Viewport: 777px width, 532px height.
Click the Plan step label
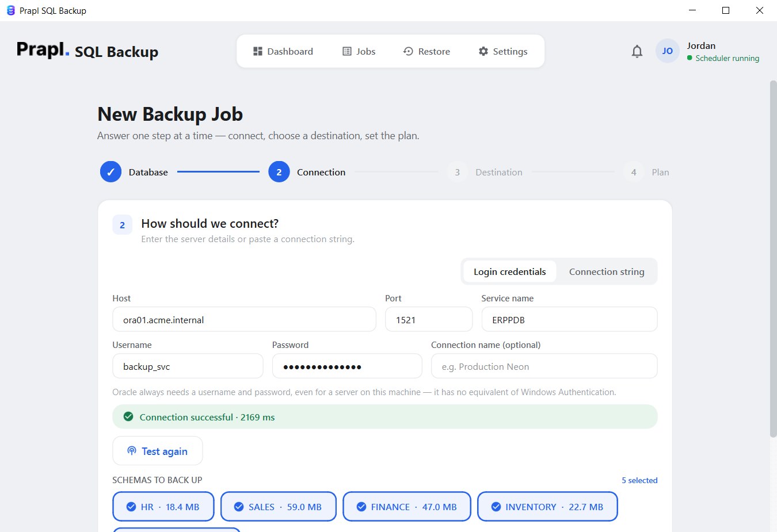click(x=660, y=172)
